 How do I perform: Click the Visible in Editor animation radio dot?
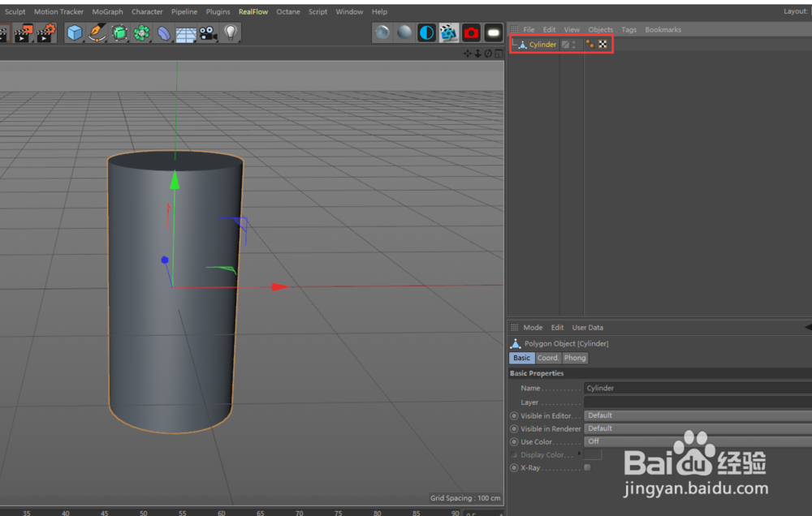tap(514, 415)
